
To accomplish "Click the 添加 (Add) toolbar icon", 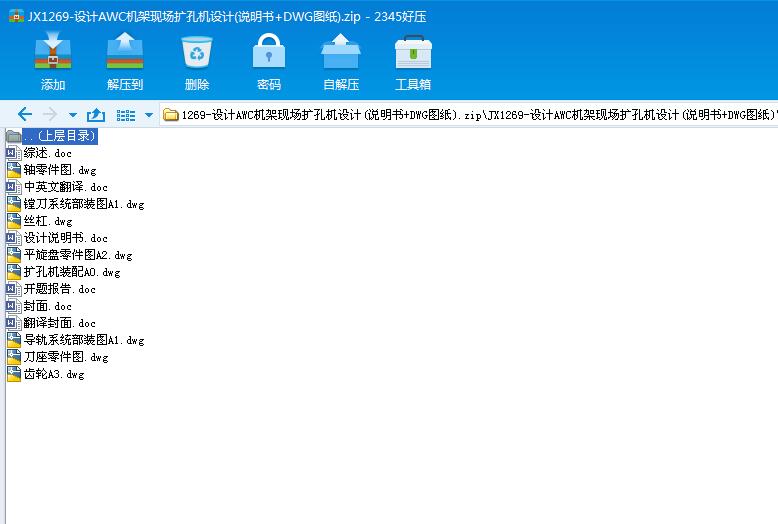I will click(x=53, y=50).
